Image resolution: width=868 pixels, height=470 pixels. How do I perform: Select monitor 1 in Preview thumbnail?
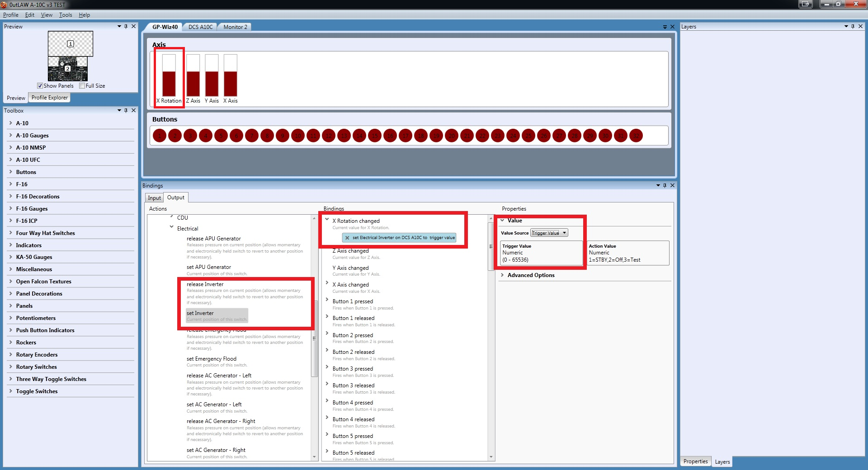[x=71, y=44]
